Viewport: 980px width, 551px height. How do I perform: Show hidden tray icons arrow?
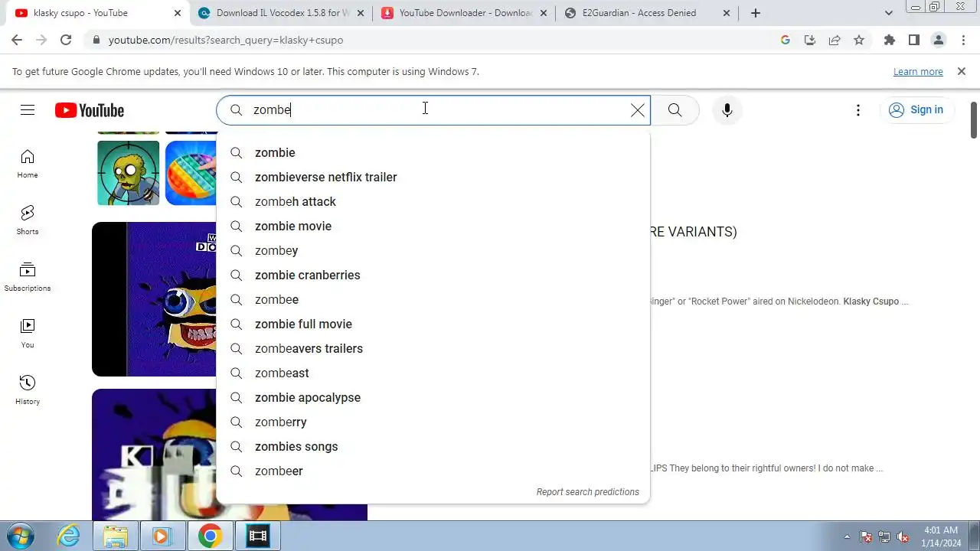[x=847, y=536]
